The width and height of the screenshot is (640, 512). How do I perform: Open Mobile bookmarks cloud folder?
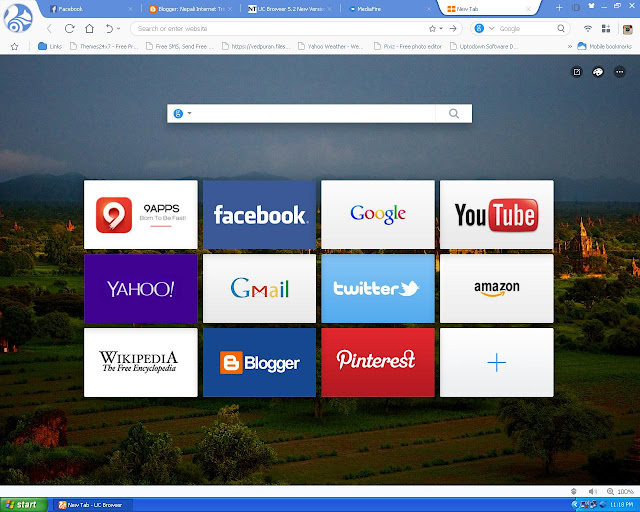pos(604,47)
